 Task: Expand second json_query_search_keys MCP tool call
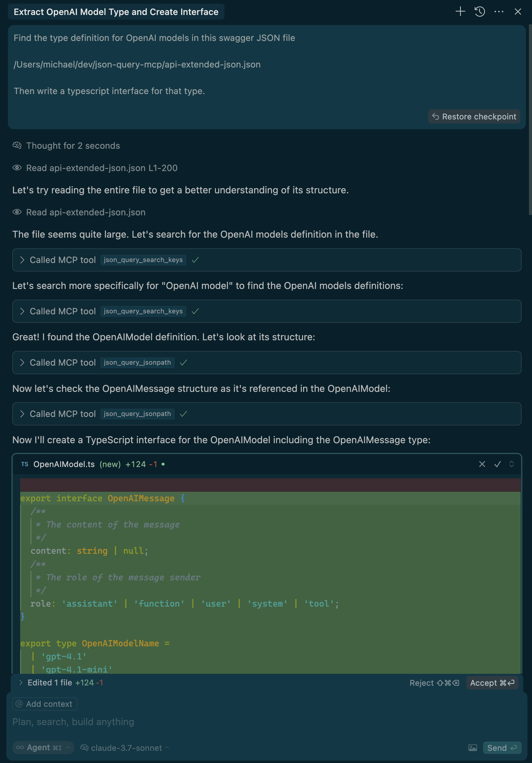pos(267,311)
